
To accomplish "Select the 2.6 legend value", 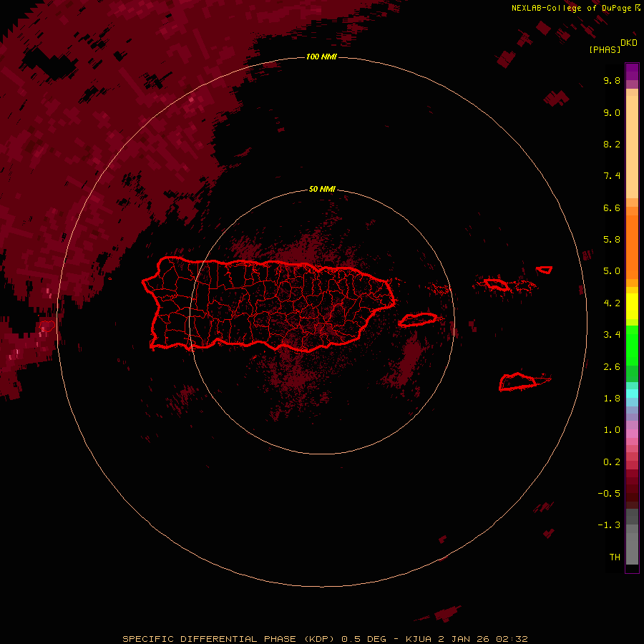I will 612,367.
